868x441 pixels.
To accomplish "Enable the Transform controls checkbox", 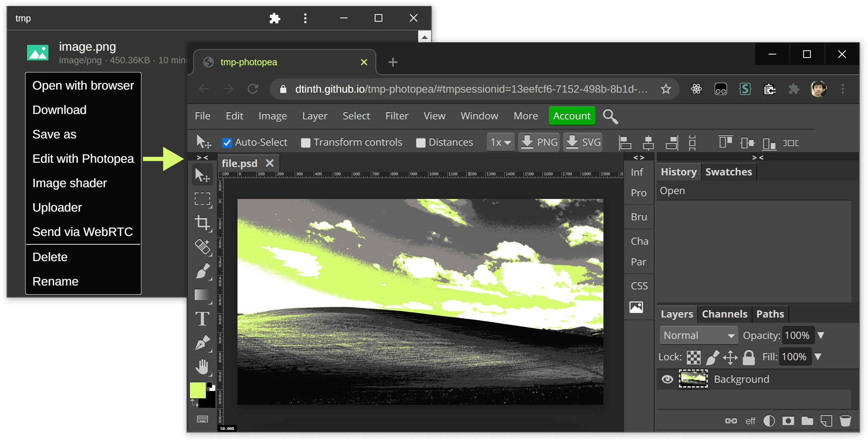I will click(306, 143).
